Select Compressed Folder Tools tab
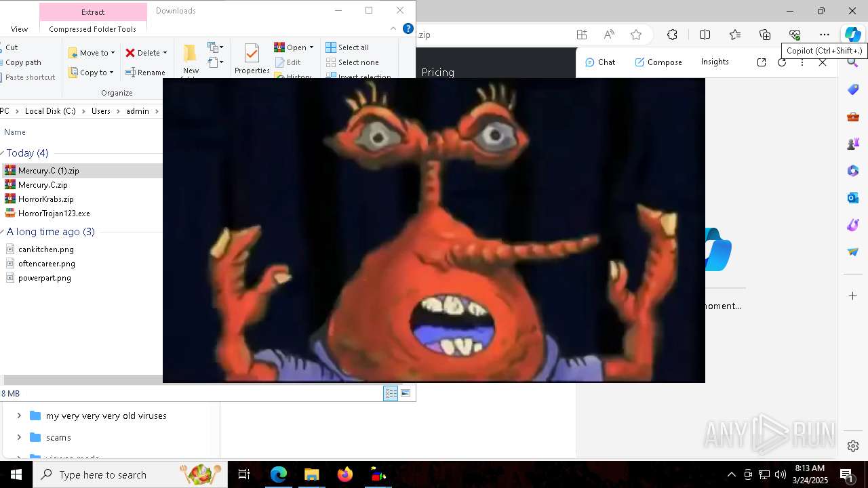Viewport: 868px width, 488px height. [x=92, y=29]
